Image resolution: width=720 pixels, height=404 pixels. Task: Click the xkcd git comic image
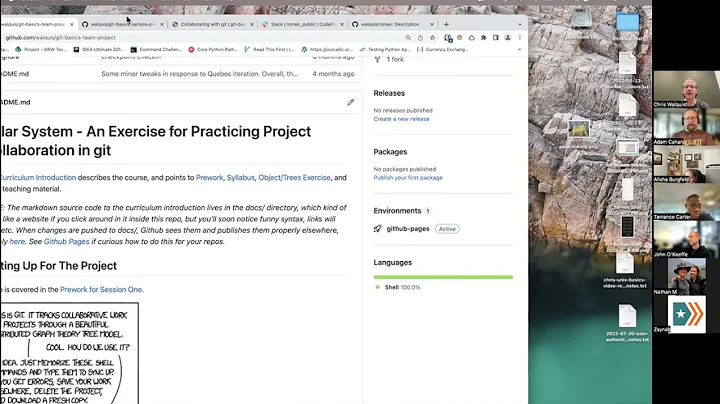pos(69,353)
